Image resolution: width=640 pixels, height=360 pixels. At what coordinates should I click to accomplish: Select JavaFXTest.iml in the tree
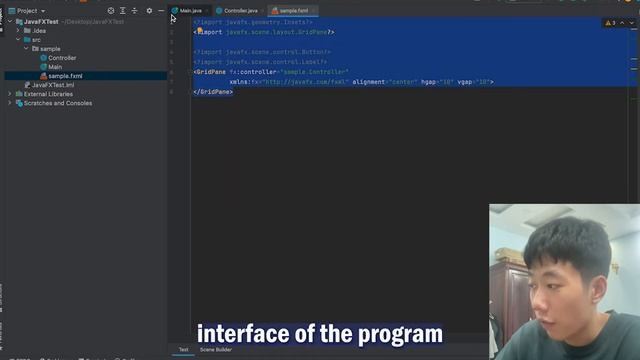pyautogui.click(x=49, y=85)
